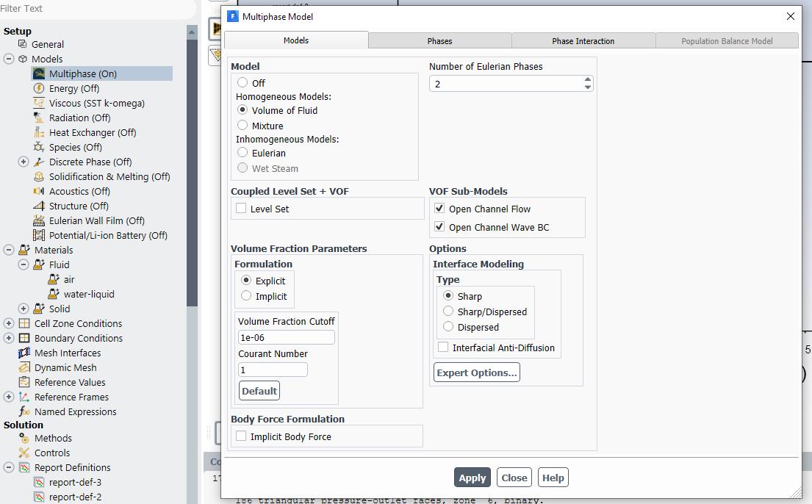Uncheck Open Channel Wave BC

[x=439, y=226]
